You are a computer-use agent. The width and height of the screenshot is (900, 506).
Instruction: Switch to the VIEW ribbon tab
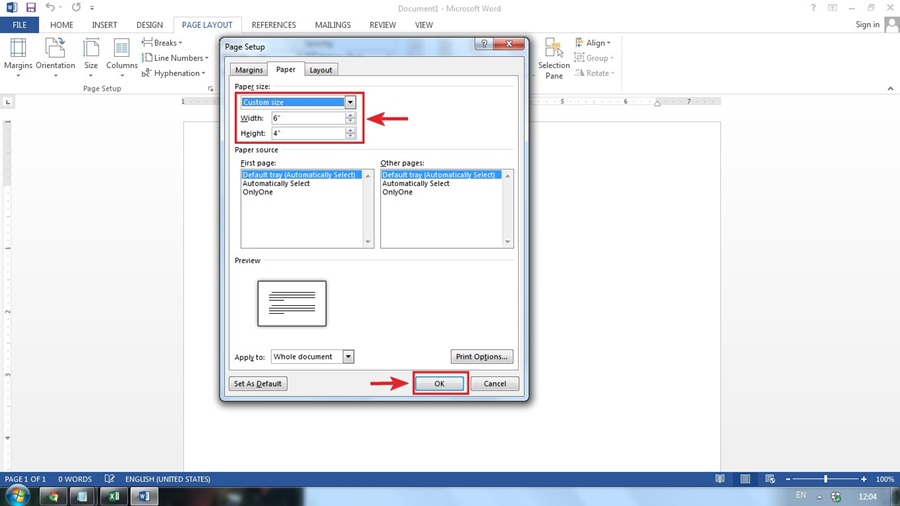[x=424, y=25]
